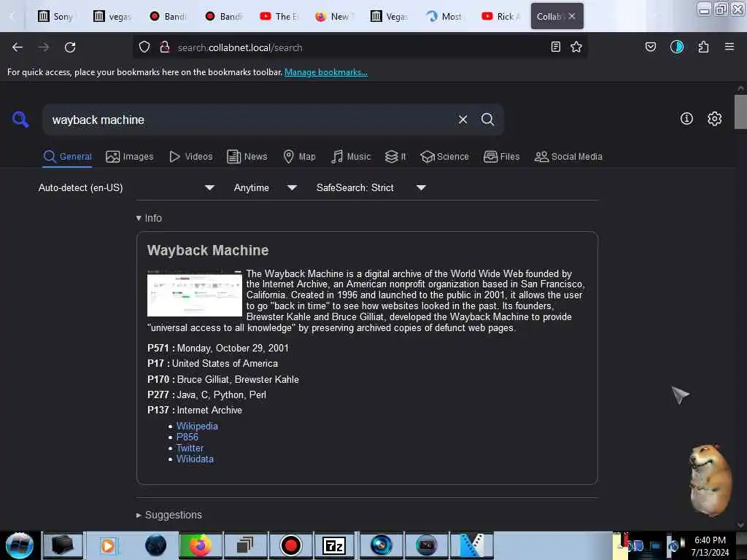The height and width of the screenshot is (560, 747).
Task: Expand the Suggestions section
Action: coord(169,515)
